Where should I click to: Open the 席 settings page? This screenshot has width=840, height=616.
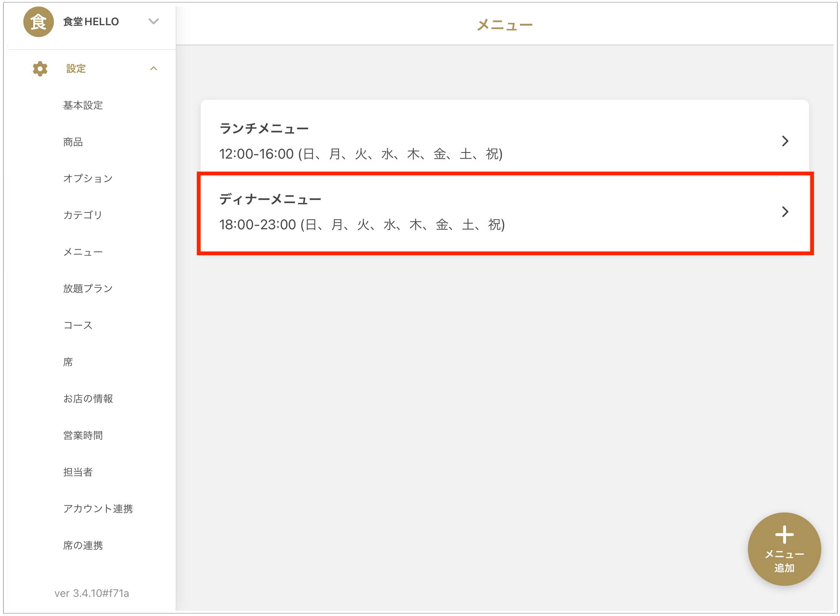[x=68, y=362]
